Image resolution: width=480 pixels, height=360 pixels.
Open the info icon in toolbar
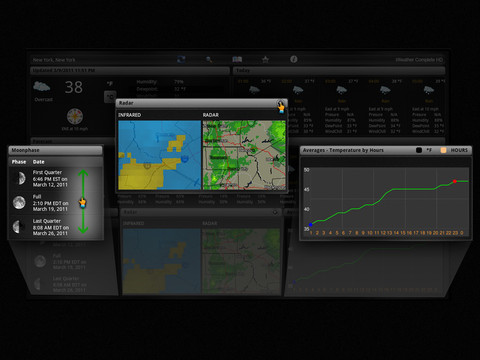(x=294, y=59)
